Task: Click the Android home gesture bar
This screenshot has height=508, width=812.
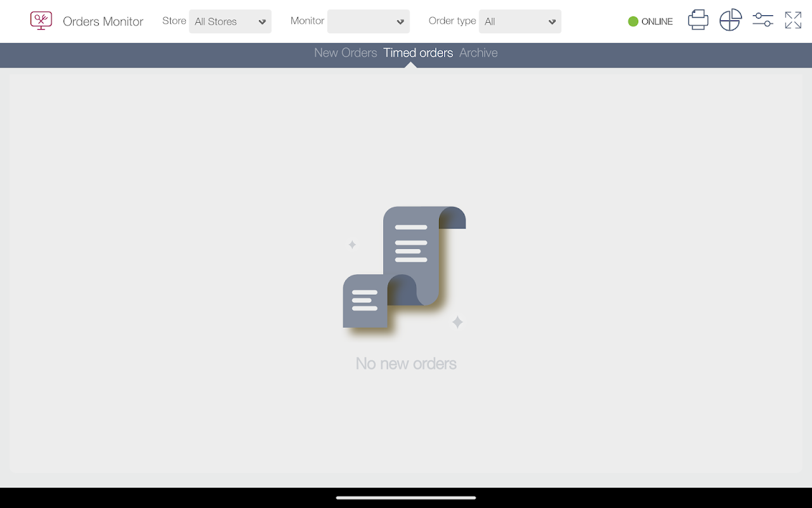Action: click(406, 498)
